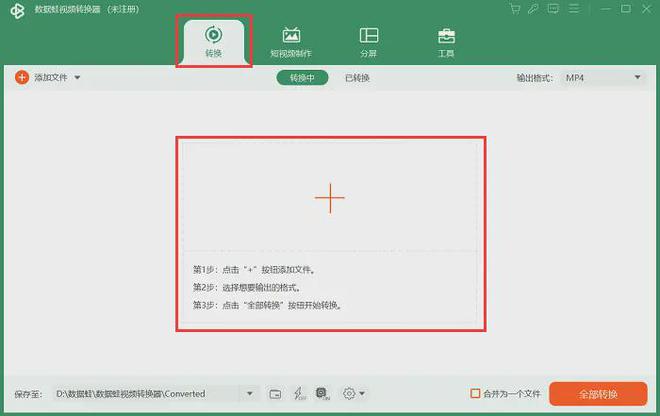This screenshot has width=660, height=416.
Task: Expand the arrow beside the gear icon
Action: (x=362, y=394)
